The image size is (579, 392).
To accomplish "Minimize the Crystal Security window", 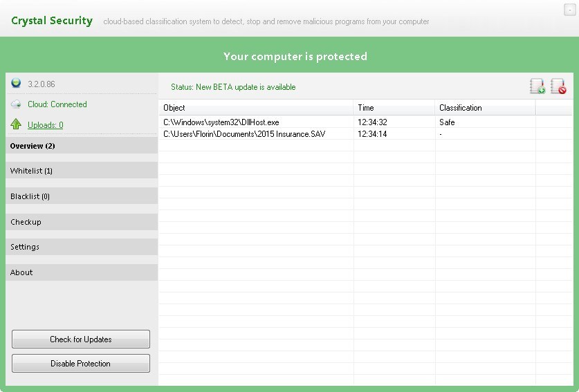I will coord(570,10).
